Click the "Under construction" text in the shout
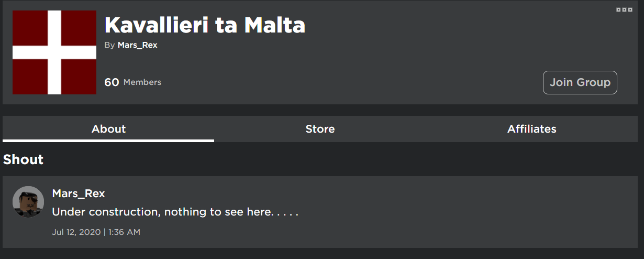This screenshot has height=259, width=644. tap(106, 212)
